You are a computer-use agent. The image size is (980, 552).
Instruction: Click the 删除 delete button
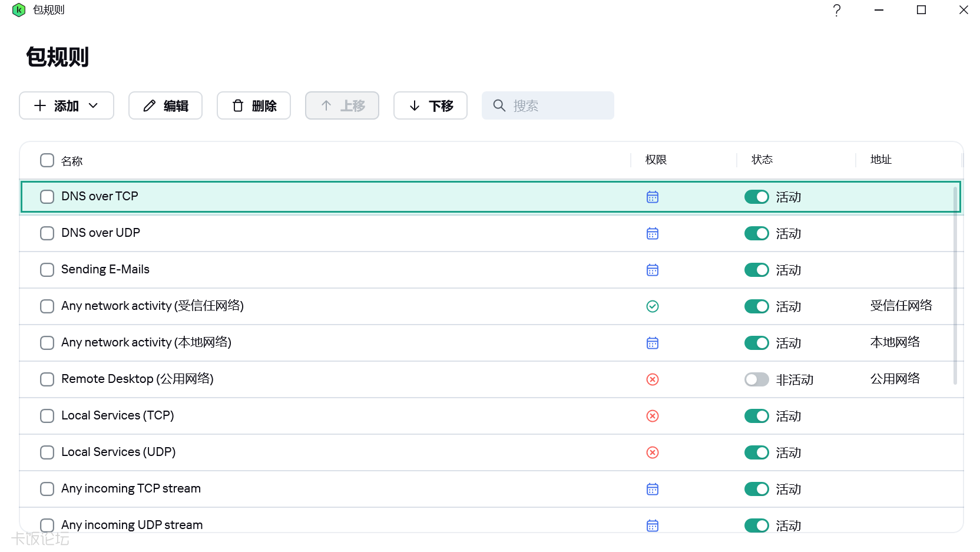point(254,105)
